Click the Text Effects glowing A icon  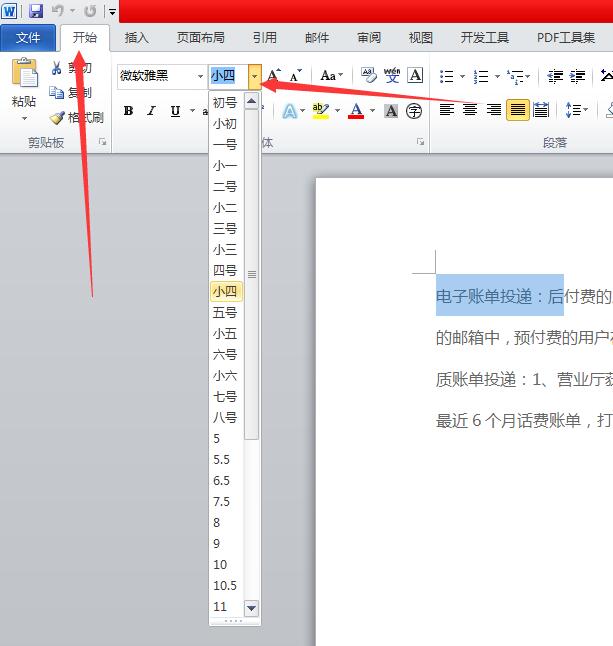(290, 111)
